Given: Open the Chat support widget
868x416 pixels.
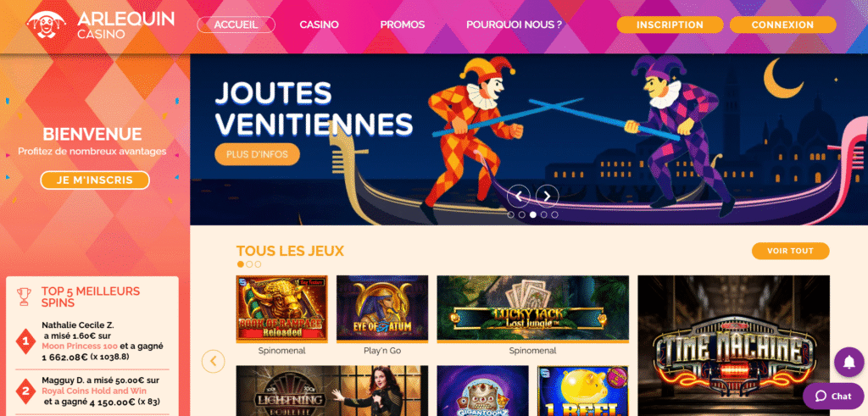Looking at the screenshot, I should point(833,396).
